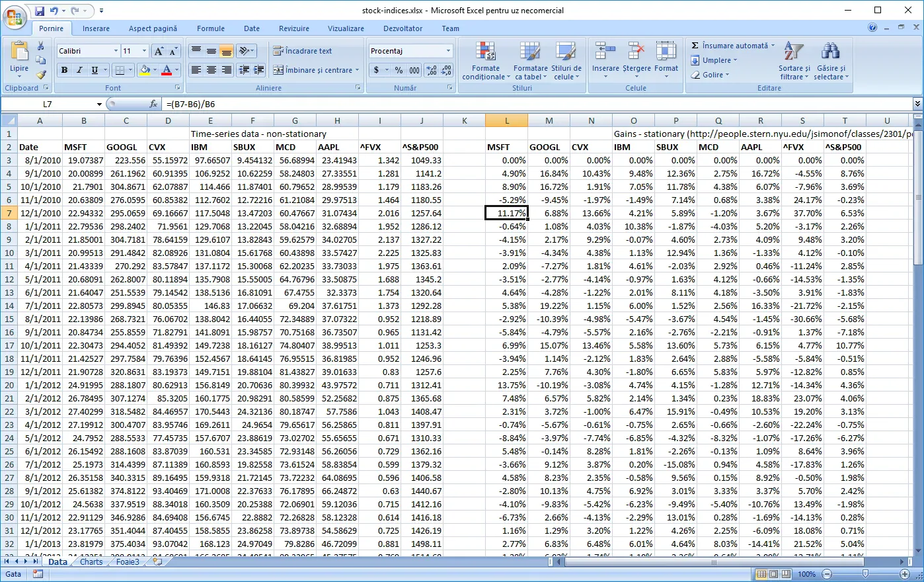Open the Name Box dropdown arrow
The height and width of the screenshot is (582, 924).
[x=99, y=104]
